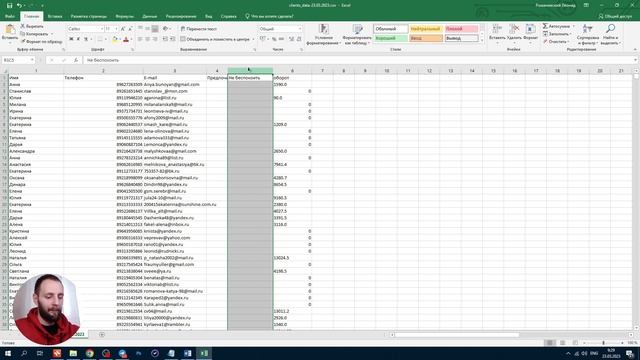Screen dimensions: 640x360
Task: Open the text orientation options
Action: click(166, 29)
